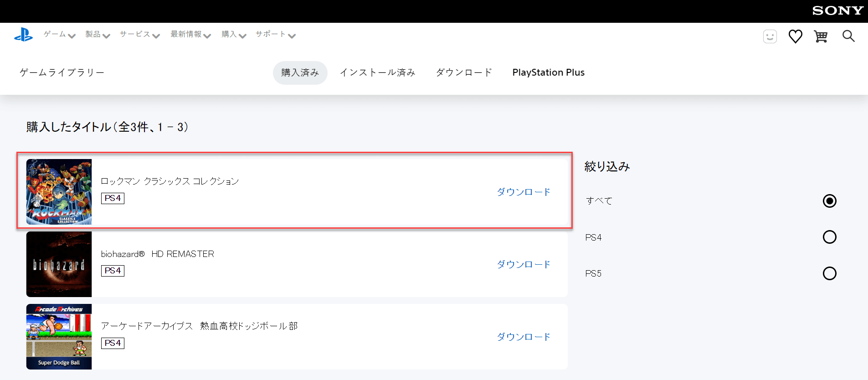Open the biohazard HD REMASTER title
868x380 pixels.
(158, 254)
